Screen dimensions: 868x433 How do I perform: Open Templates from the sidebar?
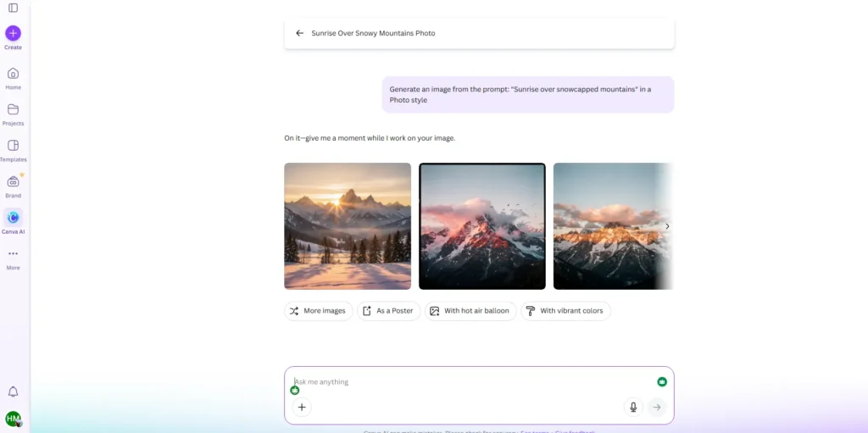(14, 151)
